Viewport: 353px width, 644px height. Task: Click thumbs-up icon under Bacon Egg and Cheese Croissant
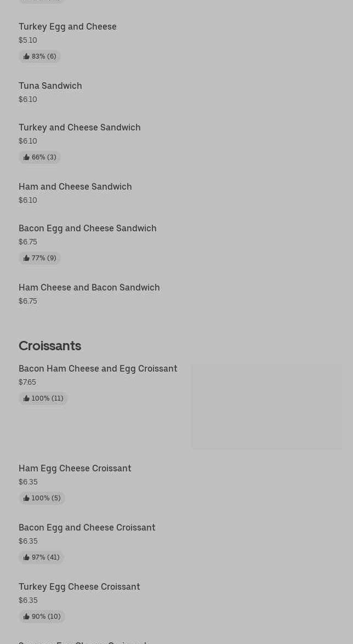pyautogui.click(x=26, y=557)
